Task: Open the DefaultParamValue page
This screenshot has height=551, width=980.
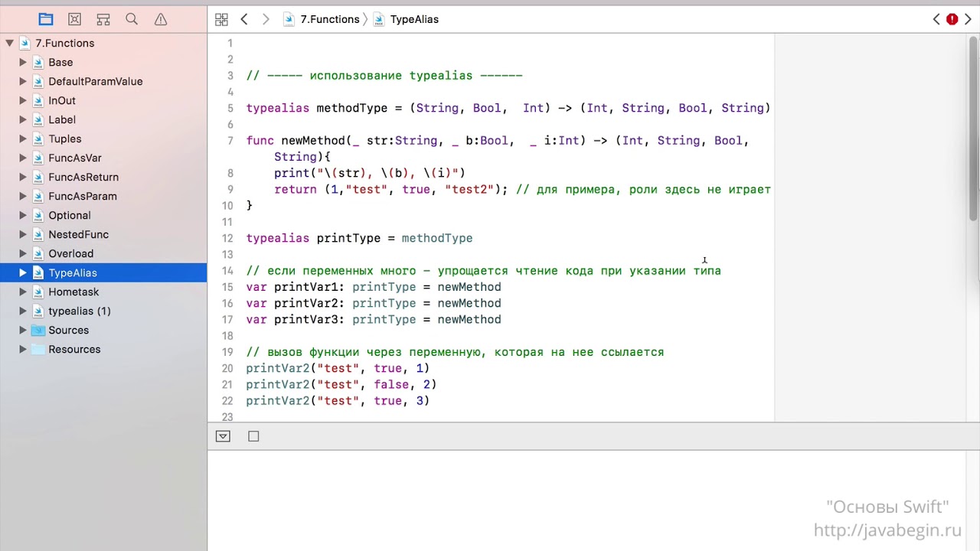Action: point(95,81)
